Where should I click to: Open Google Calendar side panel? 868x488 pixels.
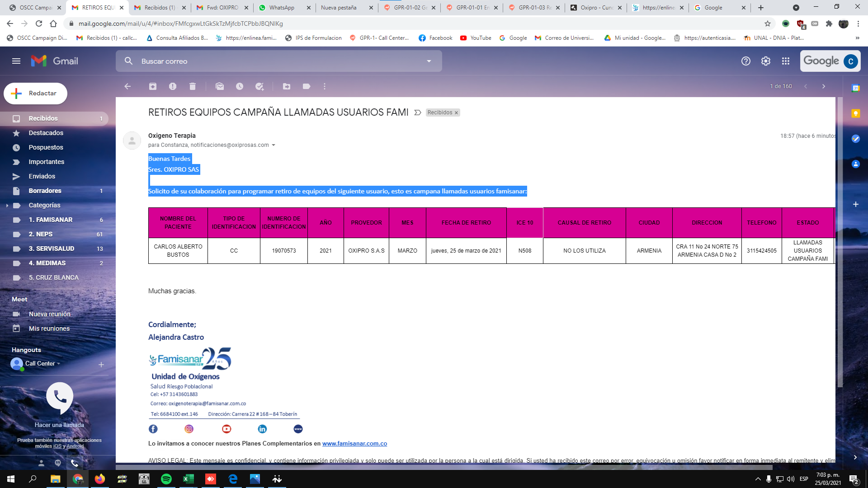point(856,88)
